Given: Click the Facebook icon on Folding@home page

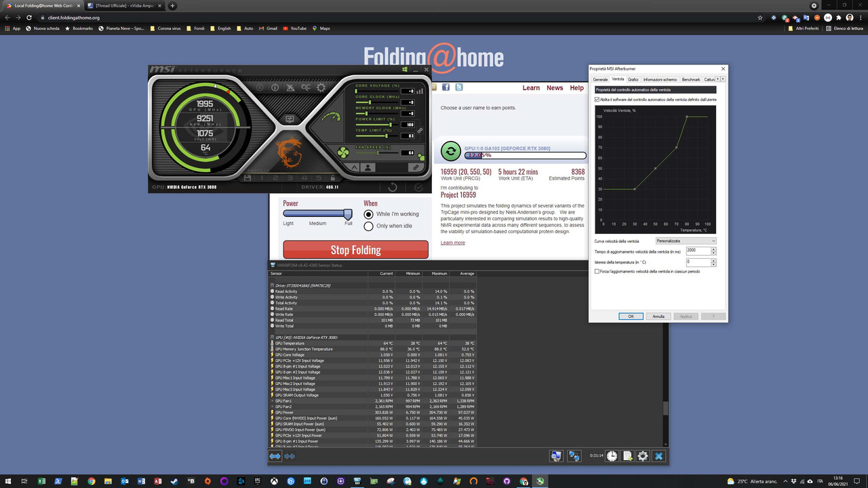Looking at the screenshot, I should point(446,87).
